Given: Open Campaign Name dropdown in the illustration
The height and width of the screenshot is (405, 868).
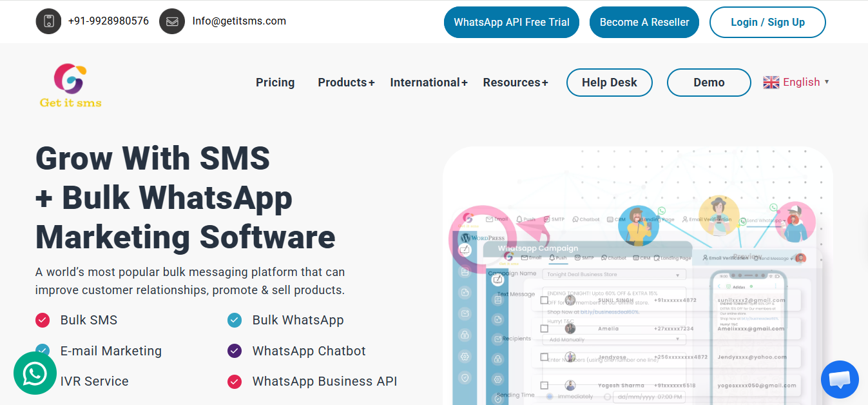Looking at the screenshot, I should (x=614, y=275).
